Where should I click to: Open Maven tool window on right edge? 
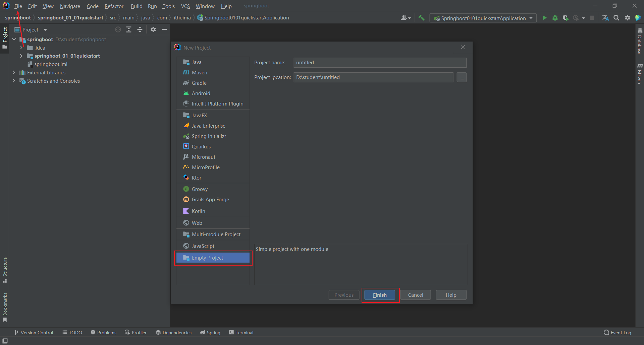click(x=640, y=73)
